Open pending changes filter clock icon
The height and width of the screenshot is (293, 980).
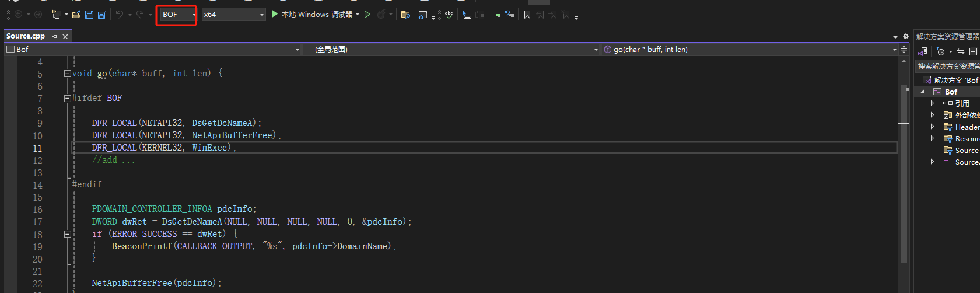(940, 51)
